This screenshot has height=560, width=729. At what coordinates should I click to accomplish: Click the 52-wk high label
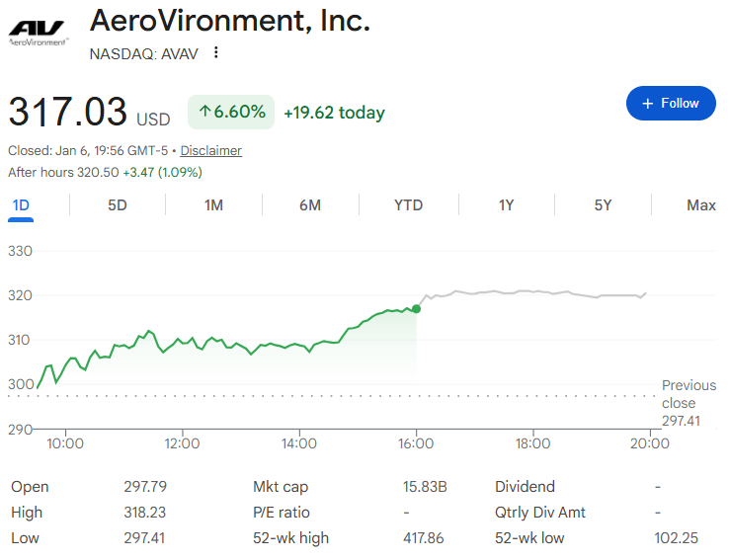point(290,537)
